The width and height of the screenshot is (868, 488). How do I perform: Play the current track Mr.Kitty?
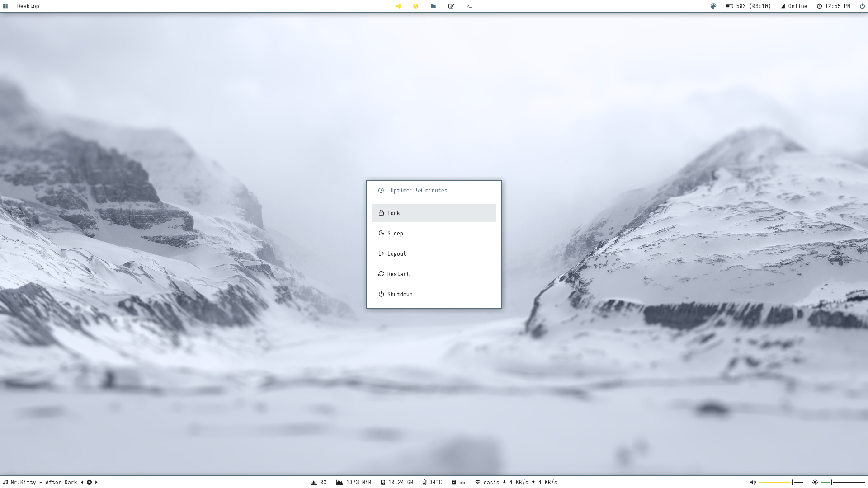89,482
